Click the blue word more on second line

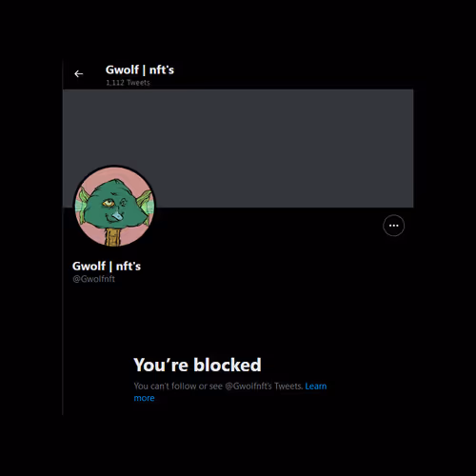click(x=144, y=398)
